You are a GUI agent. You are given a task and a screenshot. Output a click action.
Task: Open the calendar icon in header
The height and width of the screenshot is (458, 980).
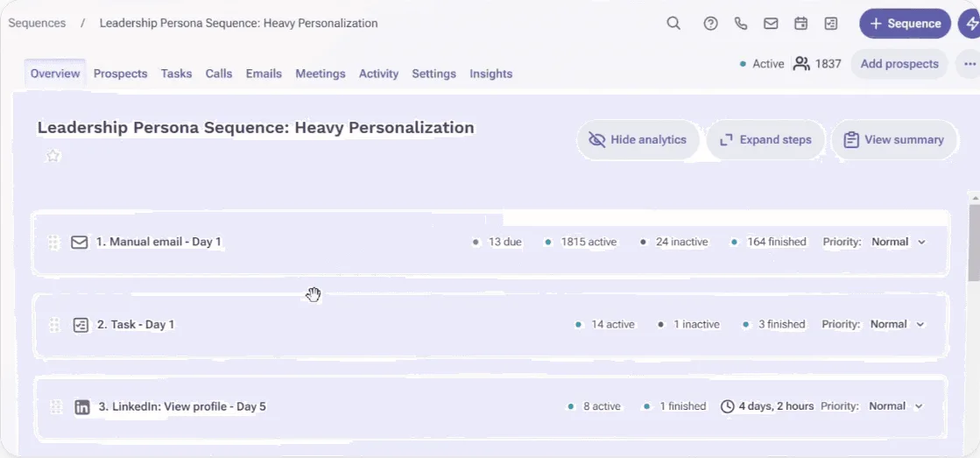coord(800,24)
